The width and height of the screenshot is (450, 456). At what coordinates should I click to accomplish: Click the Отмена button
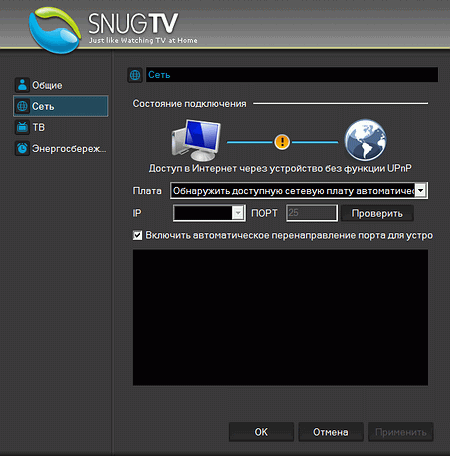[331, 432]
